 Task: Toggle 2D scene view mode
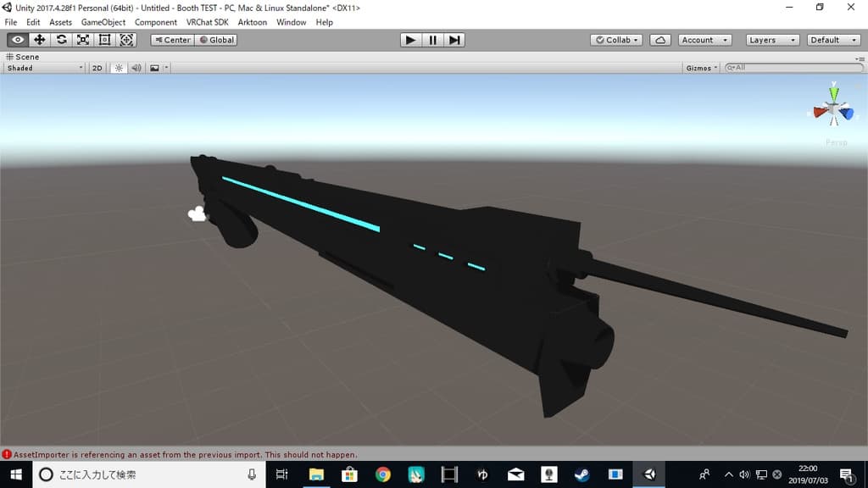tap(97, 68)
